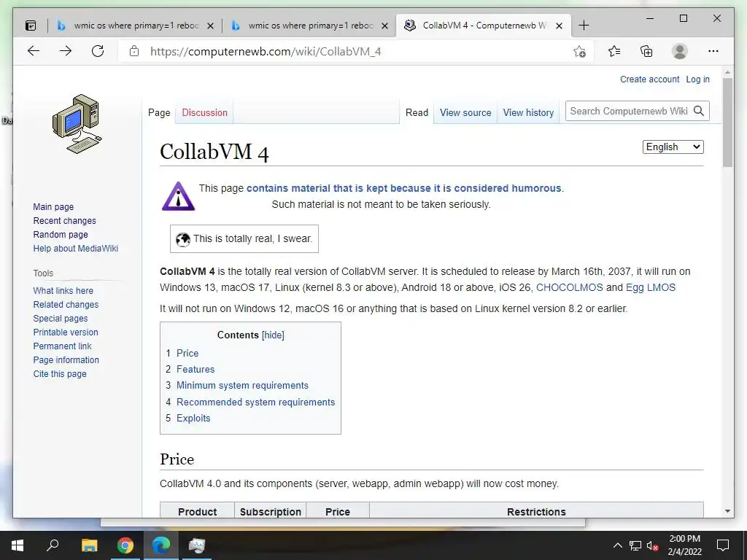This screenshot has width=747, height=560.
Task: Click the humor warning triangle icon
Action: [178, 196]
